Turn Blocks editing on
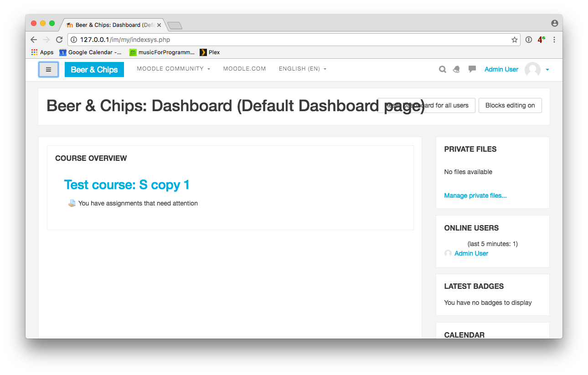 pyautogui.click(x=510, y=105)
